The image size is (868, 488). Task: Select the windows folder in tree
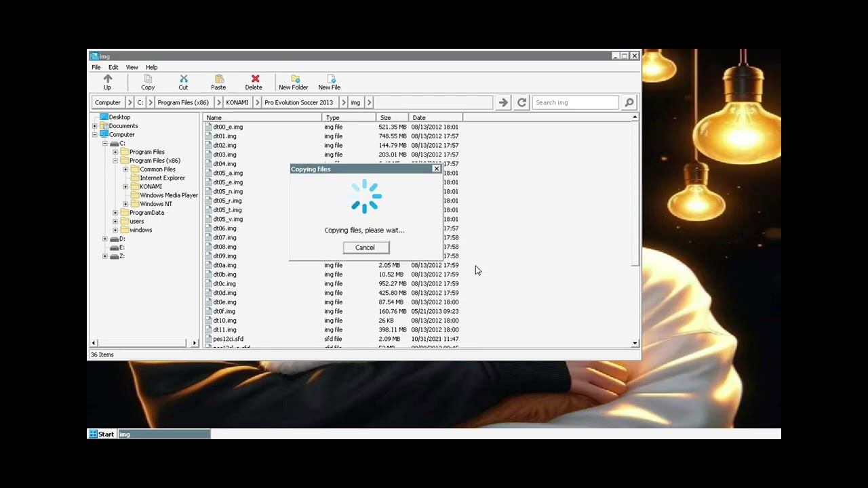(141, 230)
